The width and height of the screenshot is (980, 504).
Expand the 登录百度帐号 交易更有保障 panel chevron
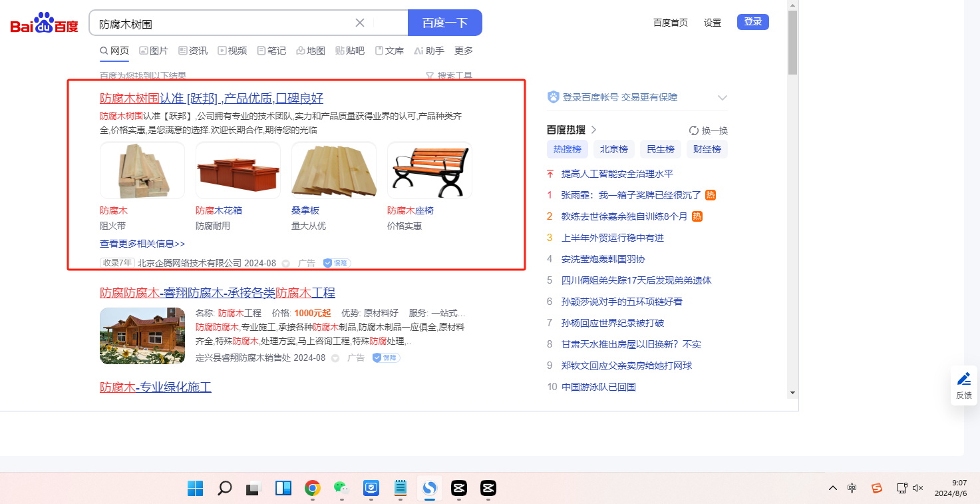tap(723, 98)
